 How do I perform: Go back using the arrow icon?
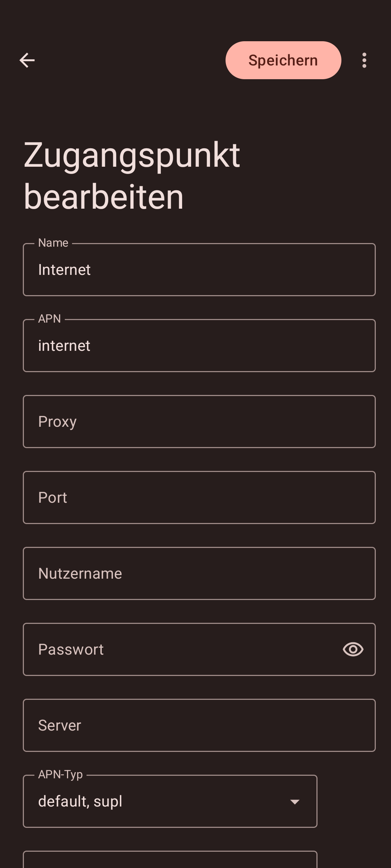(27, 60)
